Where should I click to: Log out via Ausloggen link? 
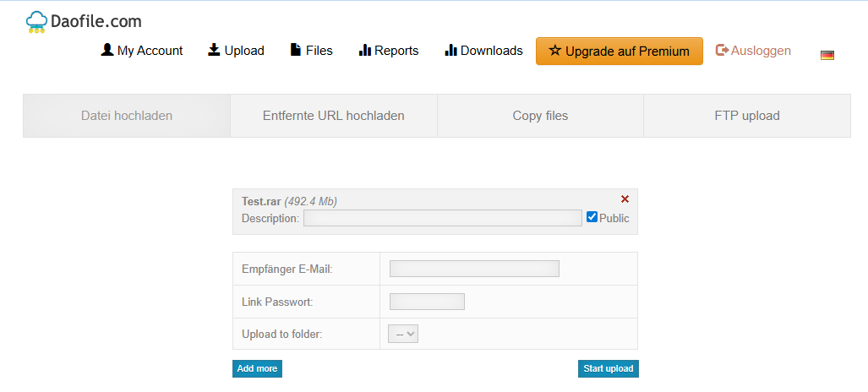click(753, 51)
